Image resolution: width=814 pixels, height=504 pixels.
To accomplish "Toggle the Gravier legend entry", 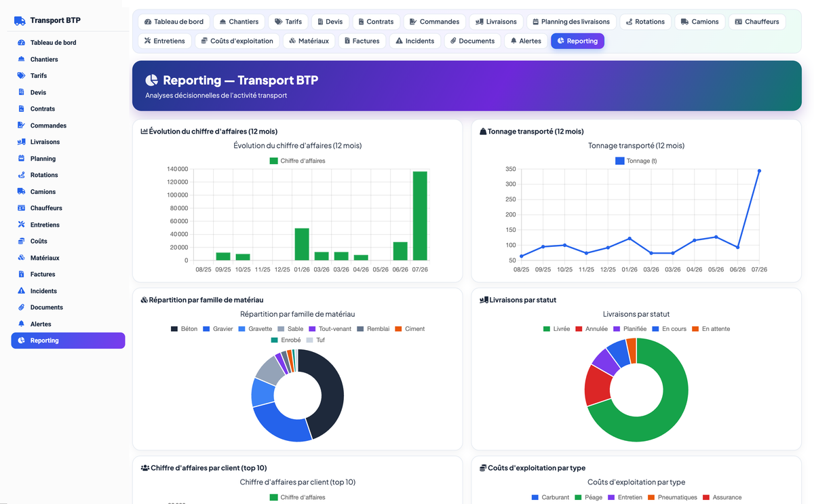I will pyautogui.click(x=218, y=329).
